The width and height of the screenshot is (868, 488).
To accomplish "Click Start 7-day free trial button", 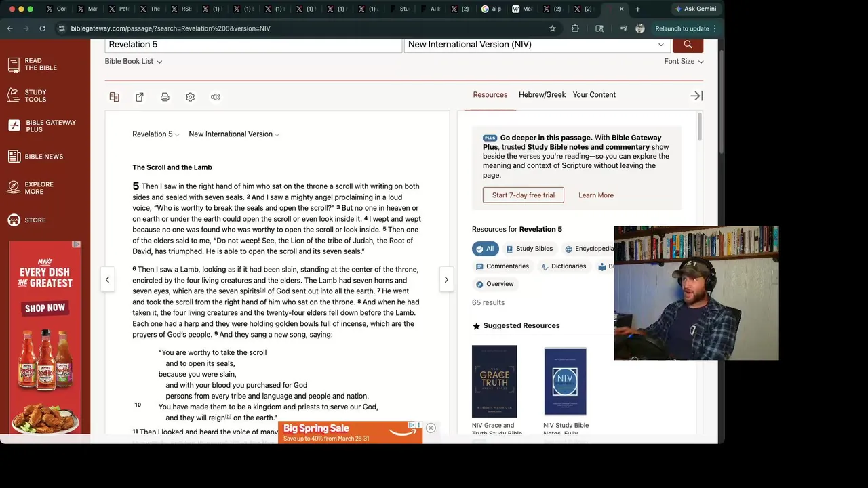I will (x=524, y=195).
